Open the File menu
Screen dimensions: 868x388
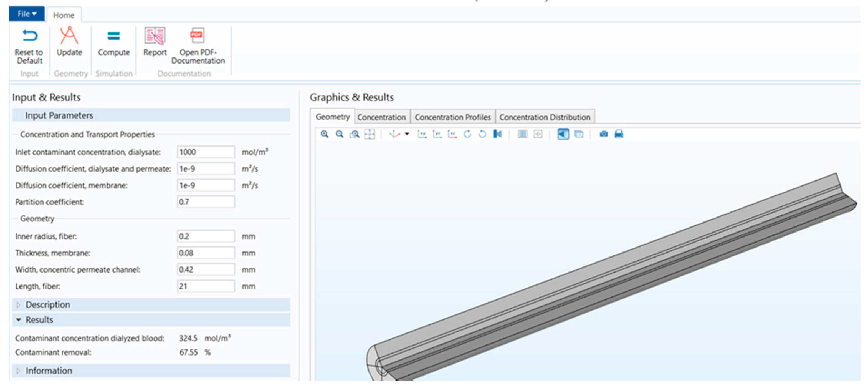[x=27, y=14]
